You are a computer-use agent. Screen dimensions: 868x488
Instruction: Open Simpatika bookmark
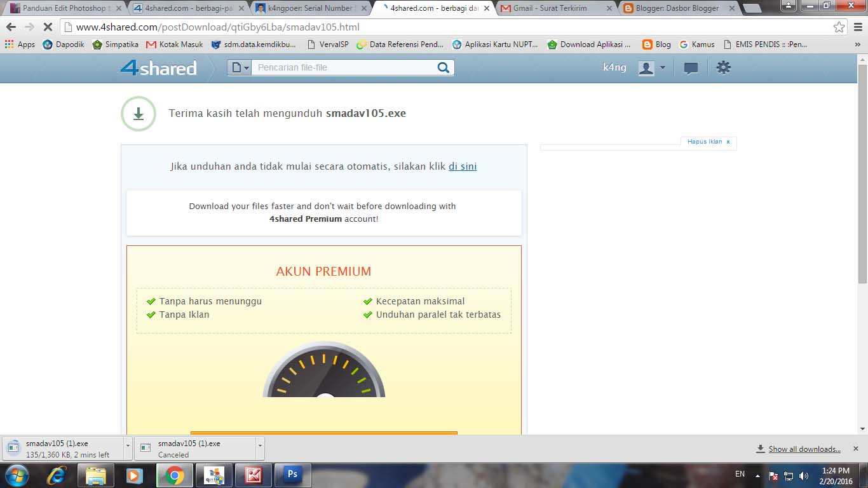click(x=115, y=44)
